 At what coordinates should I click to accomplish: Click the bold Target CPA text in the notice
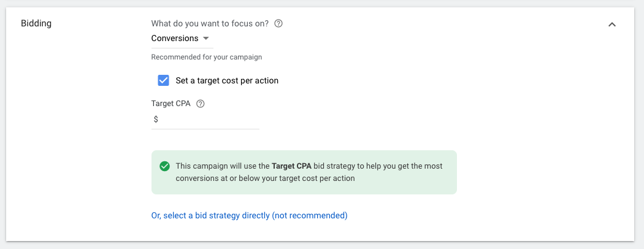(x=291, y=166)
